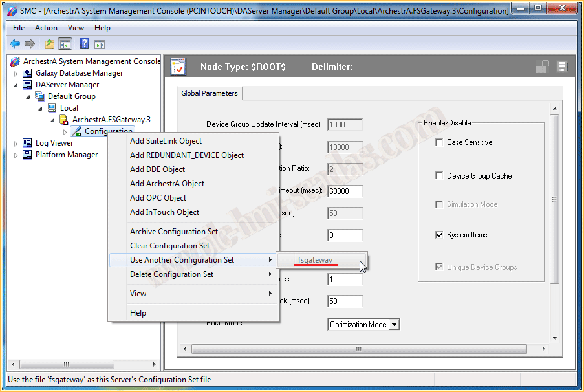Click Archive Configuration Set
The height and width of the screenshot is (392, 584).
[174, 232]
